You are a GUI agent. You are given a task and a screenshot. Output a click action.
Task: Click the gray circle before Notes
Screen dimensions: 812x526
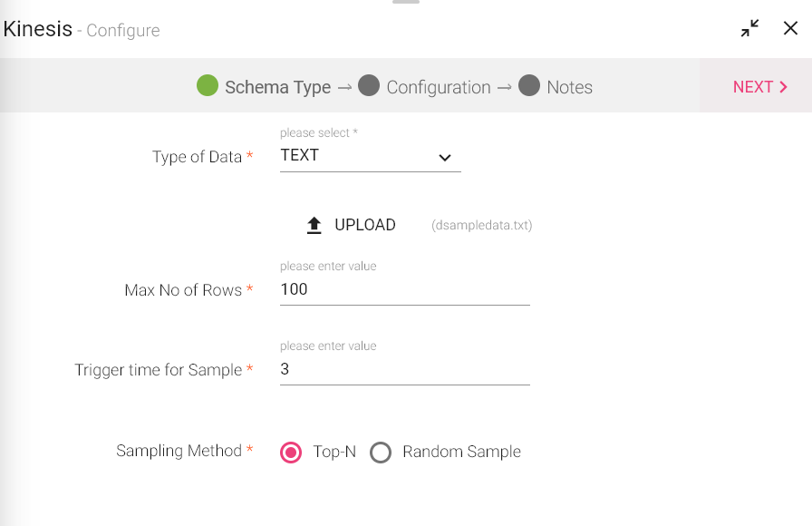pos(529,86)
